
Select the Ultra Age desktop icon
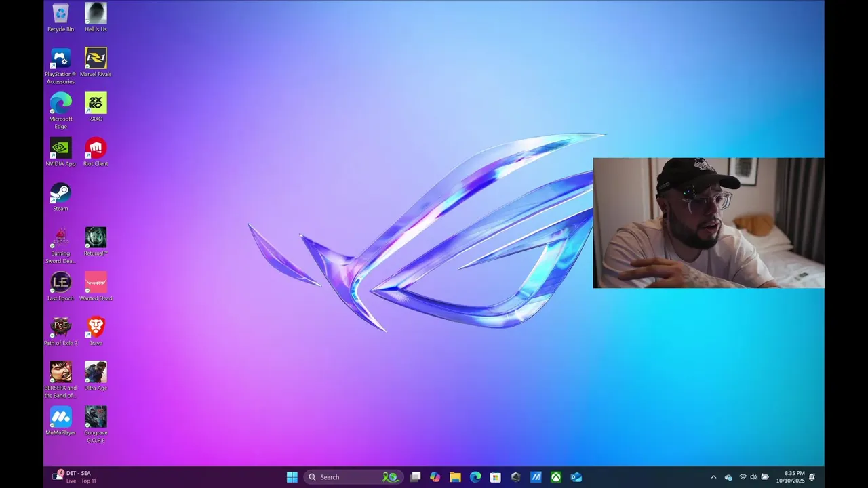96,375
